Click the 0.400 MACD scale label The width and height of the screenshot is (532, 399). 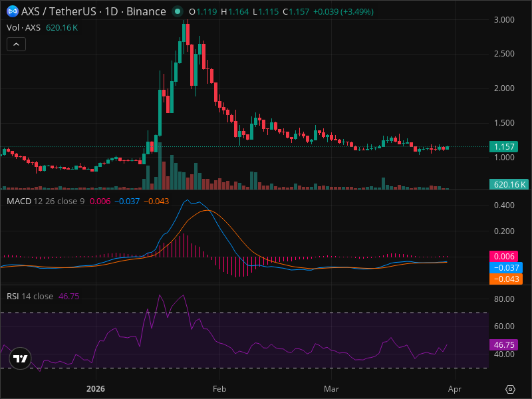coord(504,205)
